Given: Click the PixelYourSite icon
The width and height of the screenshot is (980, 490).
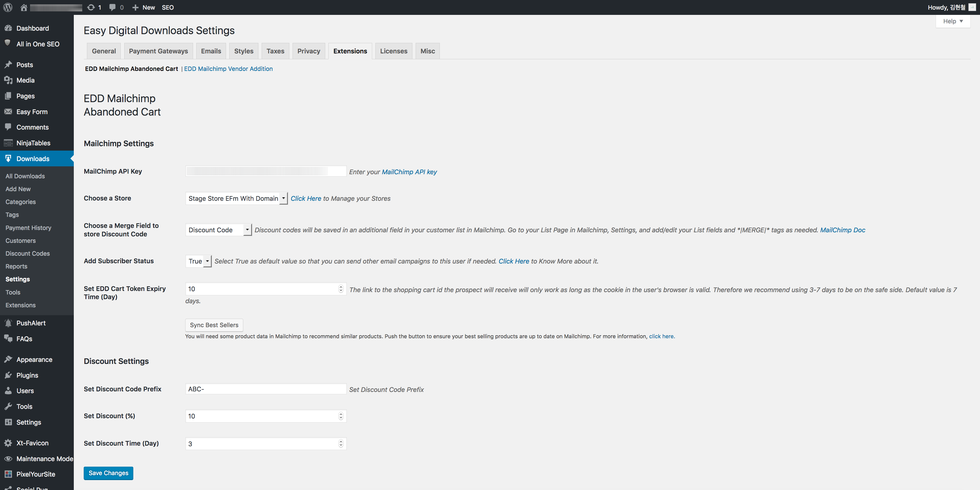Looking at the screenshot, I should click(8, 475).
